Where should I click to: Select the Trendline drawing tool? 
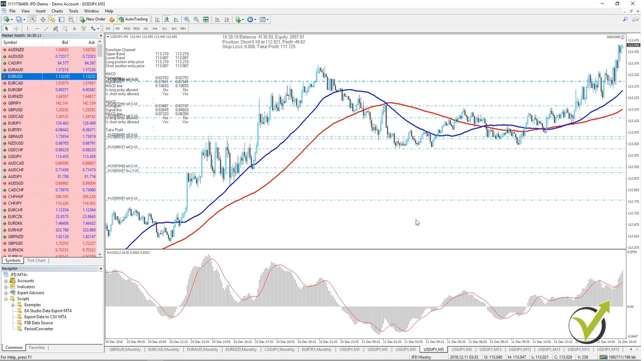click(46, 29)
